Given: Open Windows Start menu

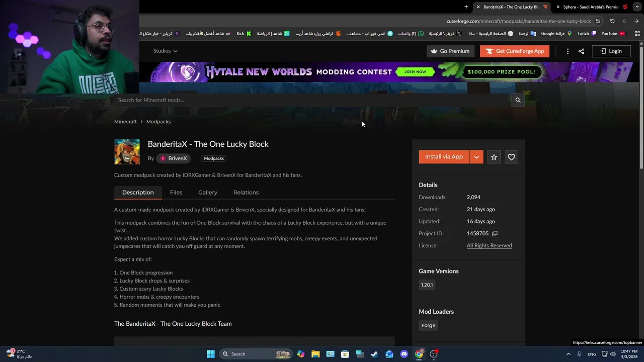Looking at the screenshot, I should click(211, 354).
